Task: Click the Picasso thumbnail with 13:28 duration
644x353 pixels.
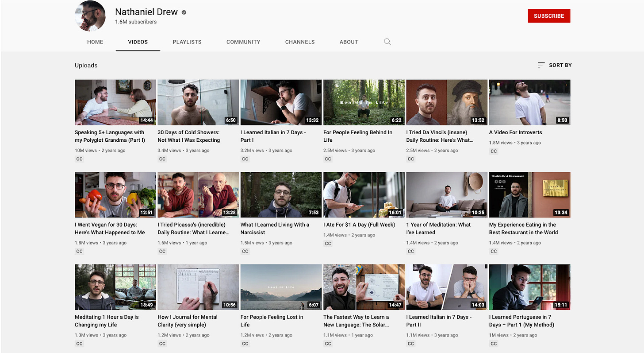Action: click(x=198, y=195)
